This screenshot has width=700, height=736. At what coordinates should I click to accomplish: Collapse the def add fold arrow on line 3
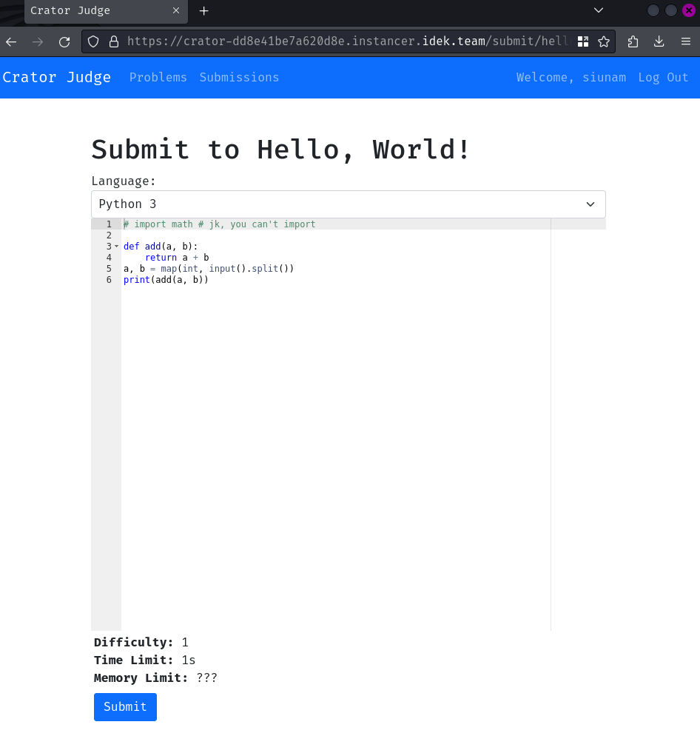pyautogui.click(x=117, y=247)
